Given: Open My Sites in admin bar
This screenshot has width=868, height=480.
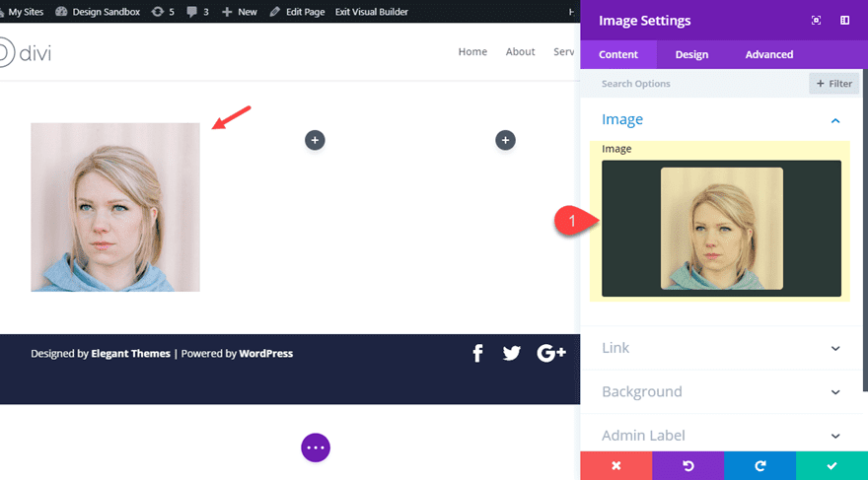Looking at the screenshot, I should (x=22, y=12).
